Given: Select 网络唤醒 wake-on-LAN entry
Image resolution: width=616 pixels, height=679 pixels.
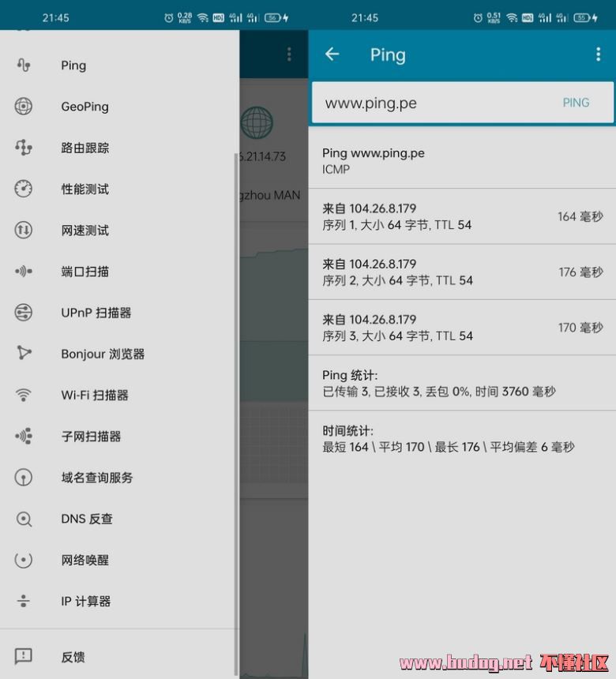Looking at the screenshot, I should tap(85, 560).
